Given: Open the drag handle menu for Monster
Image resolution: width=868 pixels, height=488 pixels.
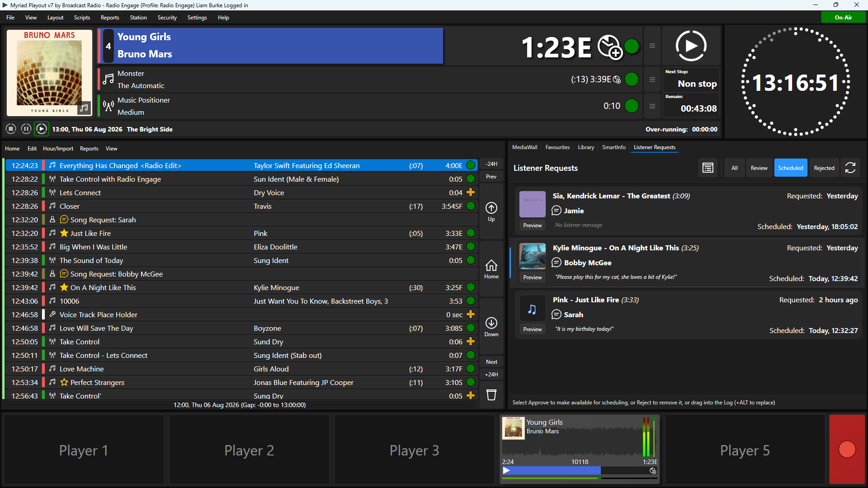Looking at the screenshot, I should coord(652,80).
